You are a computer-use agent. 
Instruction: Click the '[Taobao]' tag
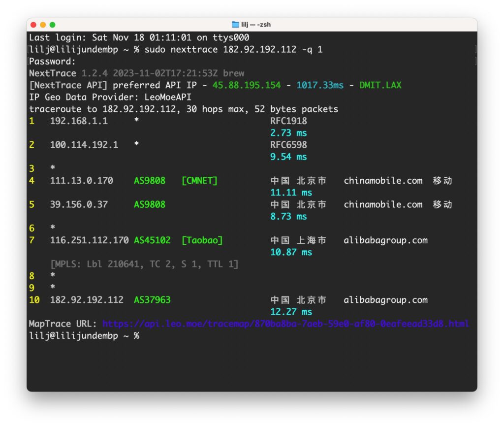pyautogui.click(x=202, y=239)
